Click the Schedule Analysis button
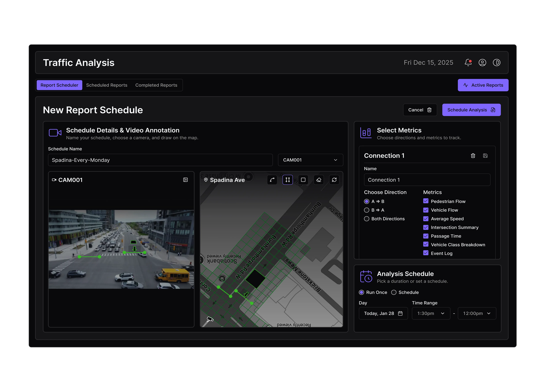The height and width of the screenshot is (392, 545). pyautogui.click(x=471, y=110)
